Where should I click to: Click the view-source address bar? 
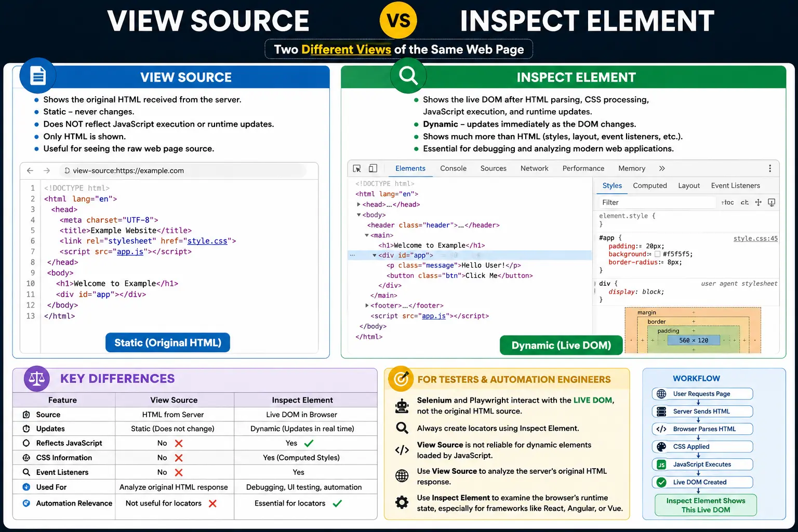pyautogui.click(x=183, y=170)
